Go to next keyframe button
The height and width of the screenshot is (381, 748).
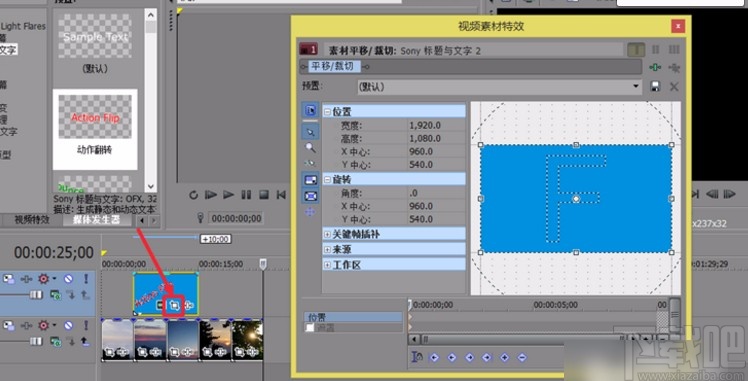469,357
